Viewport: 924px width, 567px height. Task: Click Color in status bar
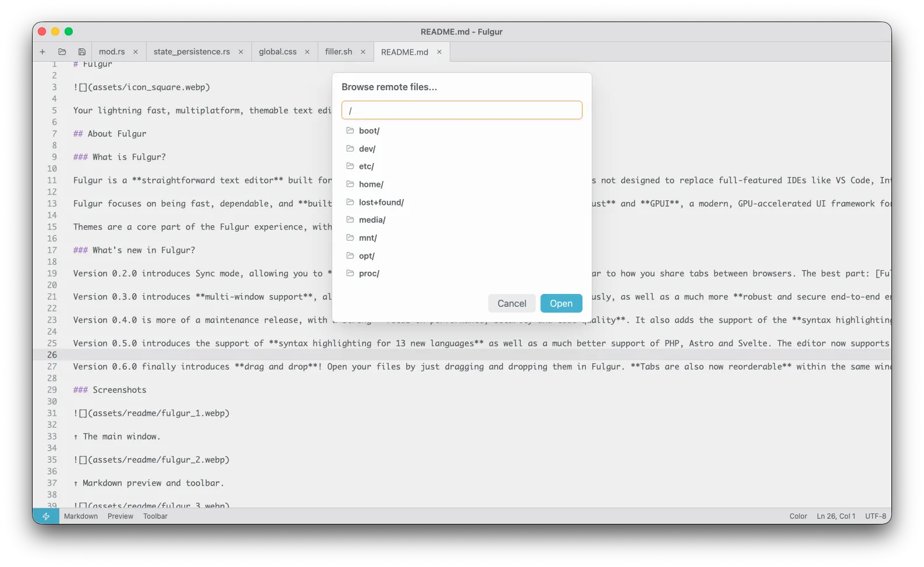tap(798, 516)
